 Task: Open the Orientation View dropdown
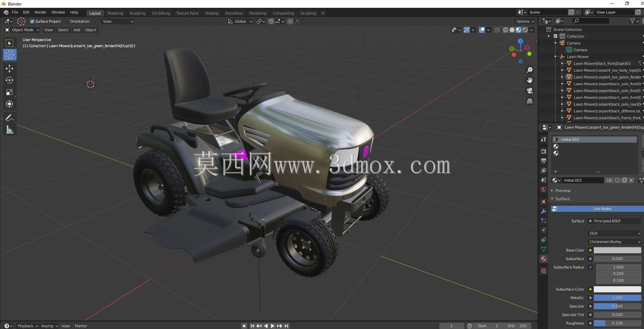tap(118, 21)
